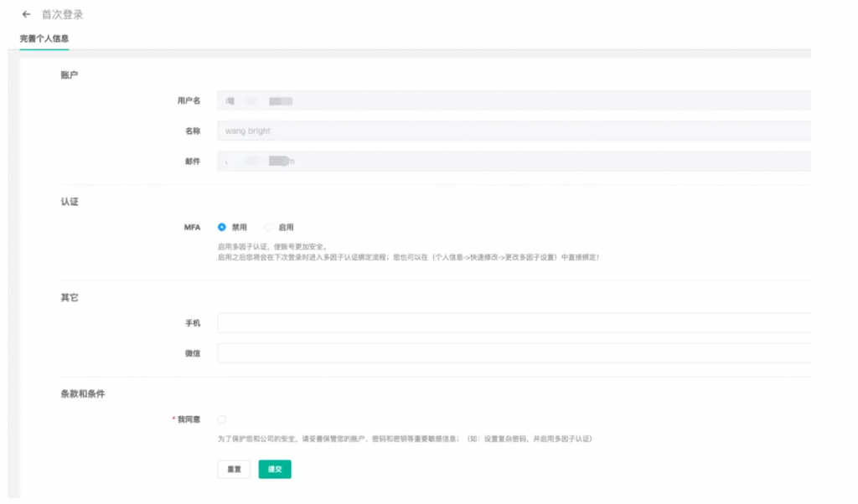
Task: Click the 账户 section heading
Action: [70, 75]
